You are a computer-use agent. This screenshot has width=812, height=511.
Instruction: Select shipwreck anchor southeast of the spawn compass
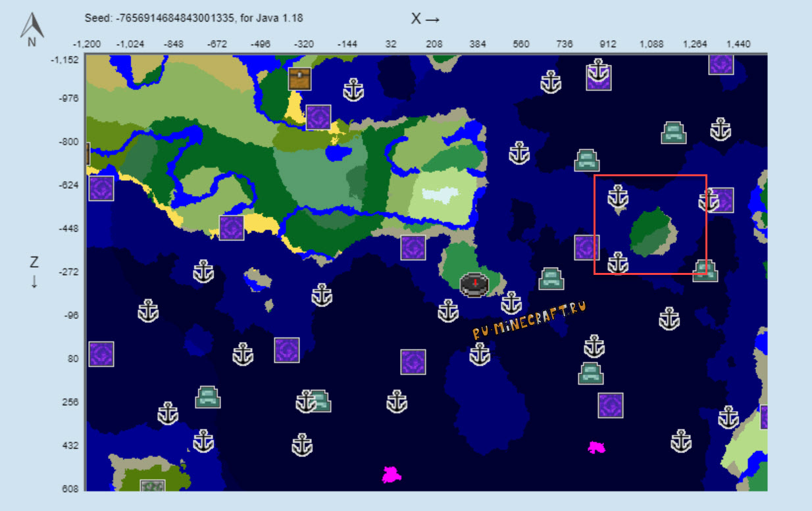[x=511, y=303]
